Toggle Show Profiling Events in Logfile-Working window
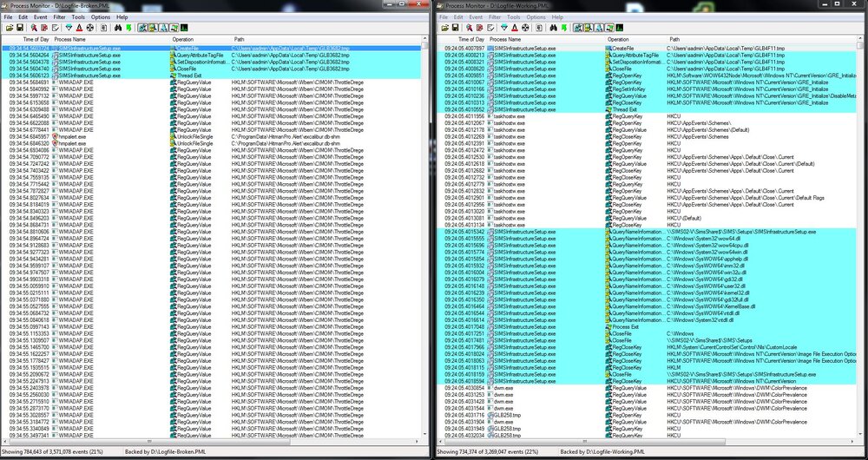 pos(620,28)
